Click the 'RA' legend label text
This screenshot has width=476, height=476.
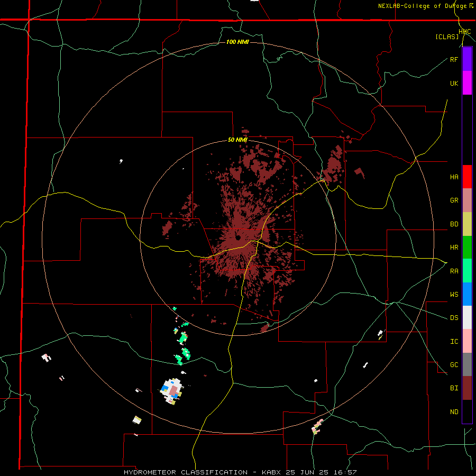[454, 271]
